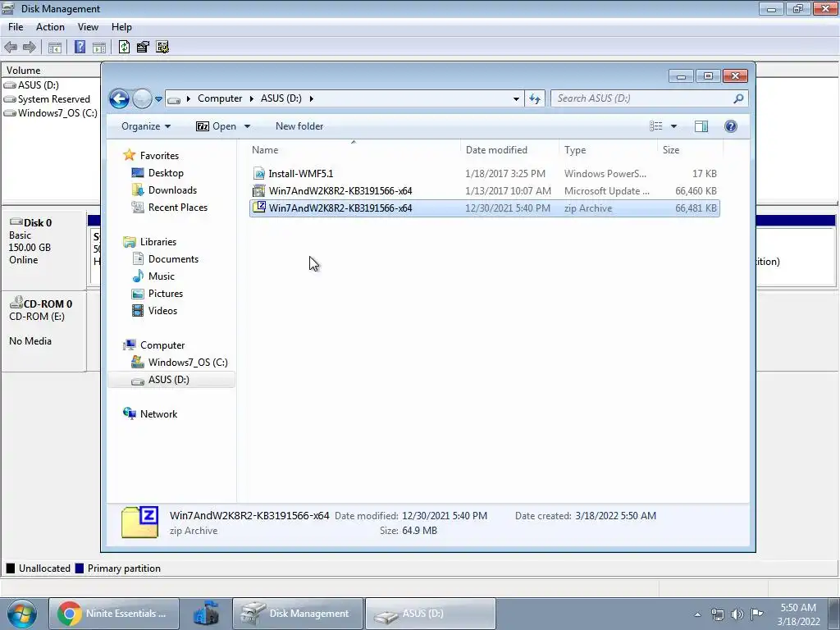The image size is (840, 630).
Task: Click search magnifier icon in Explorer
Action: pos(738,98)
